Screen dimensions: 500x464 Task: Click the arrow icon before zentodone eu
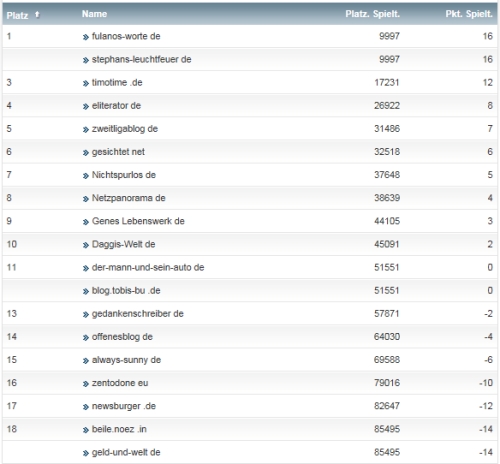[86, 384]
